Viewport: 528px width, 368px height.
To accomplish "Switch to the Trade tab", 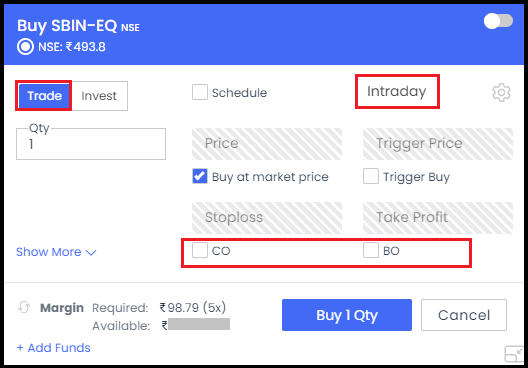I will pos(44,96).
